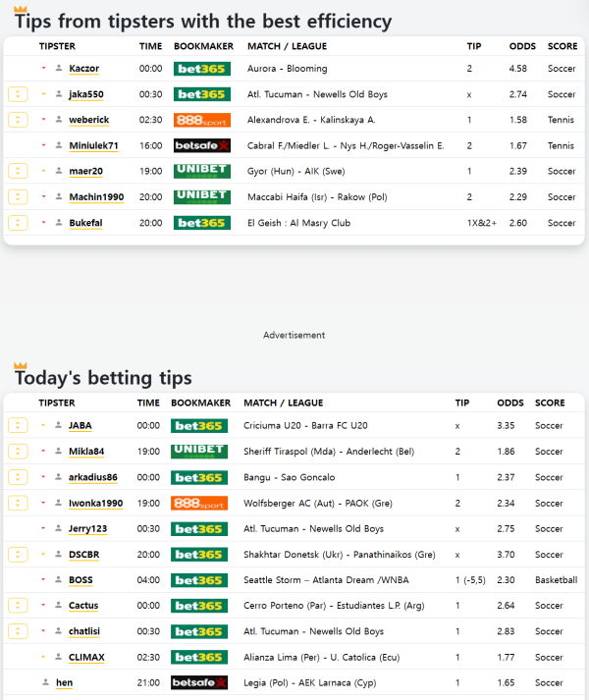Click the bet365 logo in Kaczor's row
This screenshot has height=700, width=589.
tap(201, 69)
